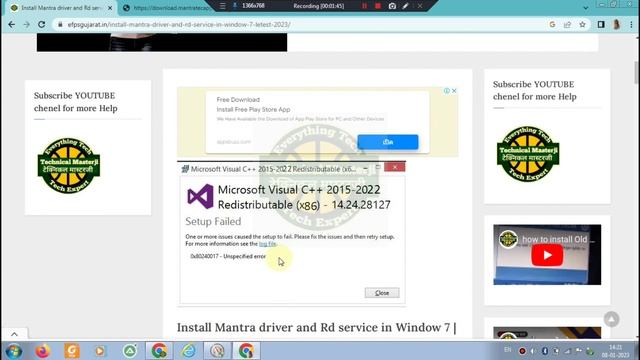Open the compass-like app in taskbar

pos(218,351)
